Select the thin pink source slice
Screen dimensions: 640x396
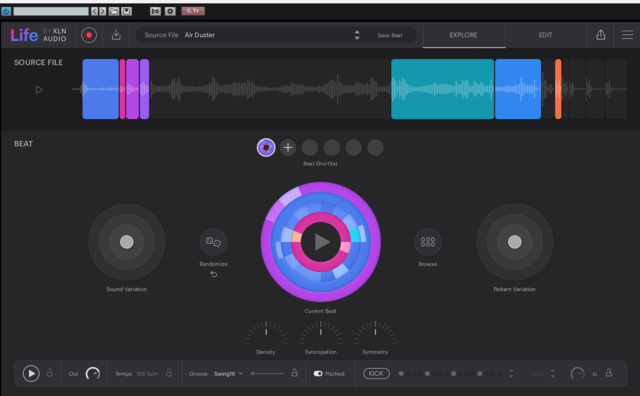click(122, 89)
